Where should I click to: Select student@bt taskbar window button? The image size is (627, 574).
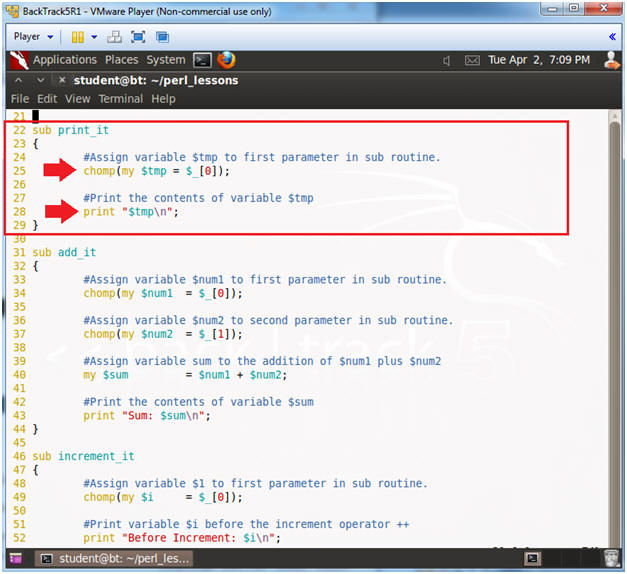tap(114, 558)
